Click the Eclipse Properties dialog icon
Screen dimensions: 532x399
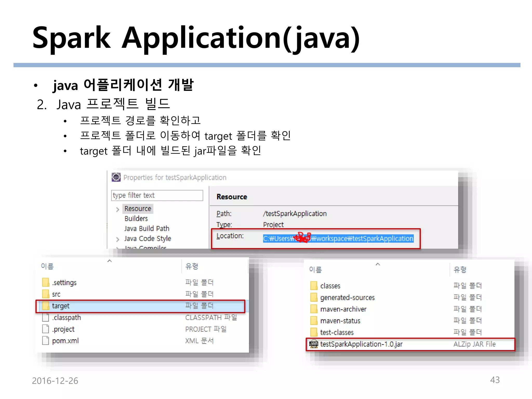point(116,177)
